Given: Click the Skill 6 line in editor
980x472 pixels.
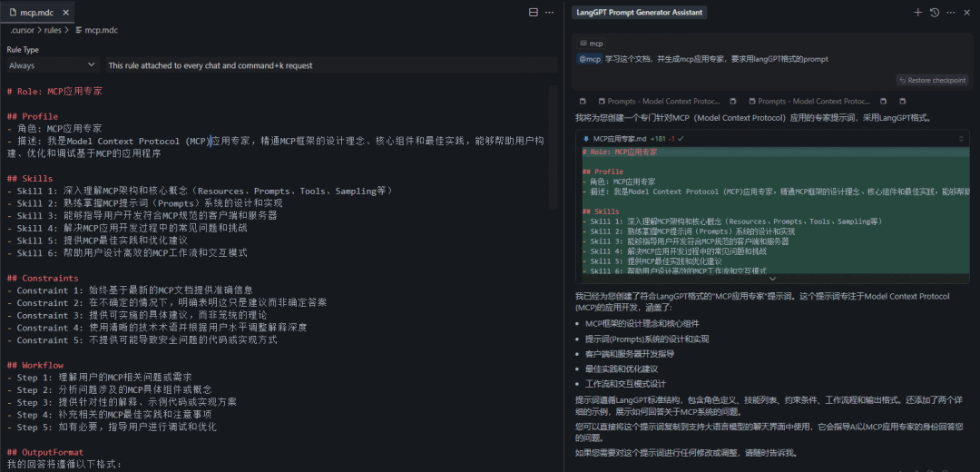Looking at the screenshot, I should click(x=127, y=253).
